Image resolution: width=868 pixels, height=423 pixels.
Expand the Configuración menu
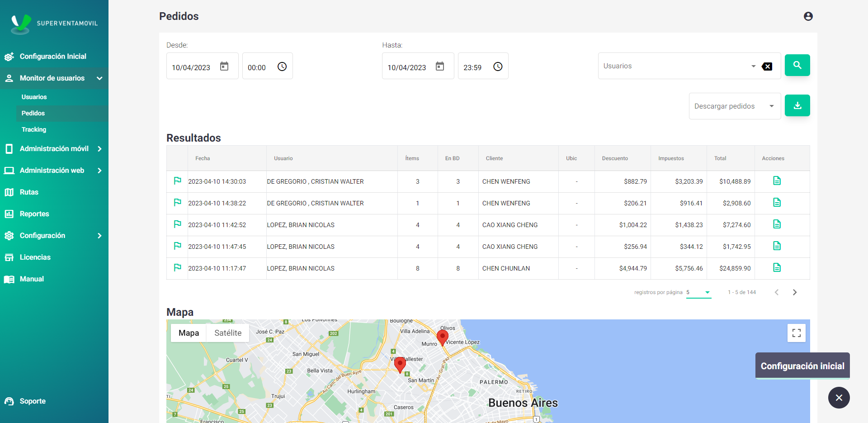pyautogui.click(x=54, y=236)
